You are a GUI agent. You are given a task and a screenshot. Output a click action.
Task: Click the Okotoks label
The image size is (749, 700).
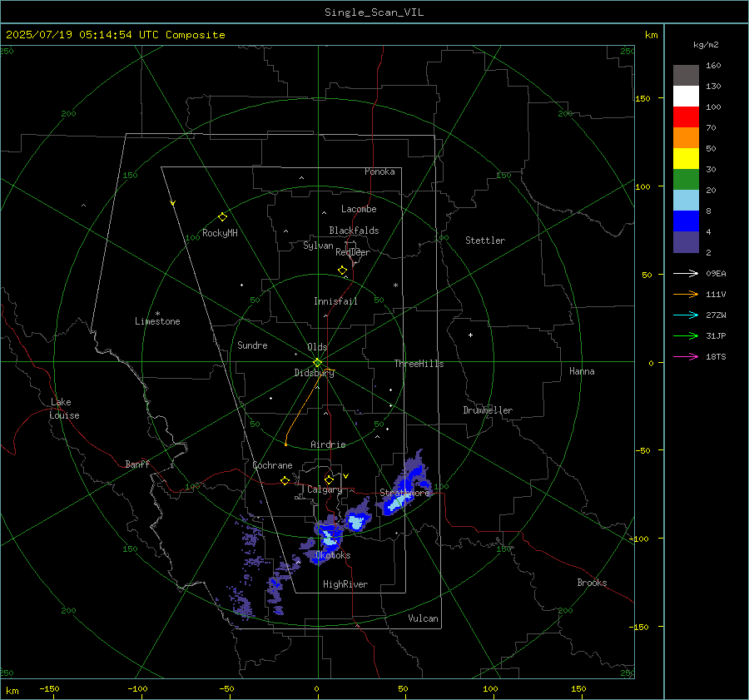(333, 555)
